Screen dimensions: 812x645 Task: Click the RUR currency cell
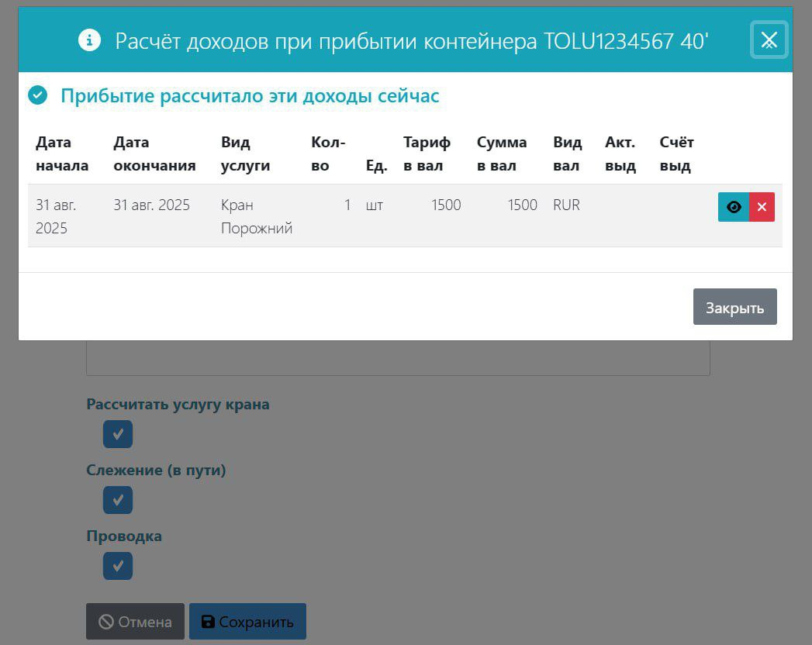566,205
